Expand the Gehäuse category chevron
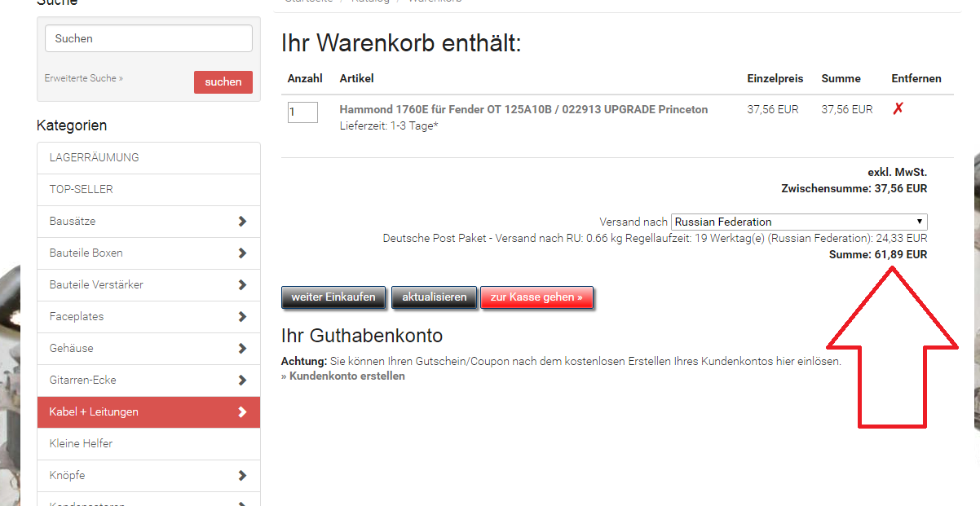The width and height of the screenshot is (980, 506). [242, 349]
